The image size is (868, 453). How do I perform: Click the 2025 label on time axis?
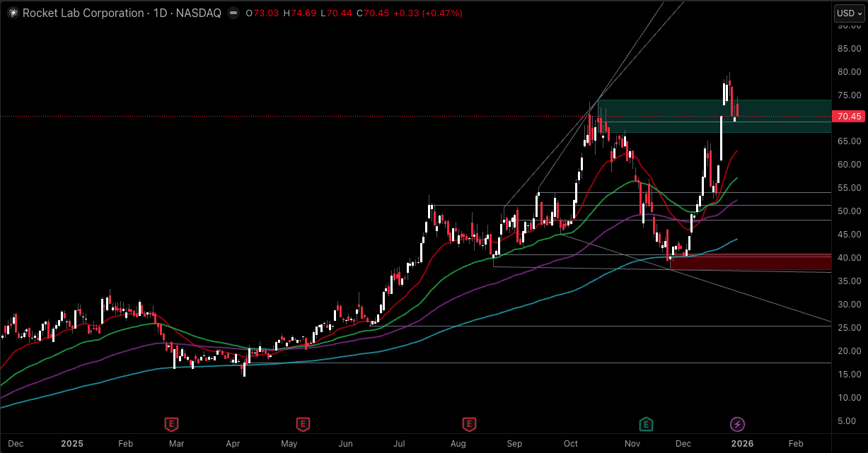[71, 444]
